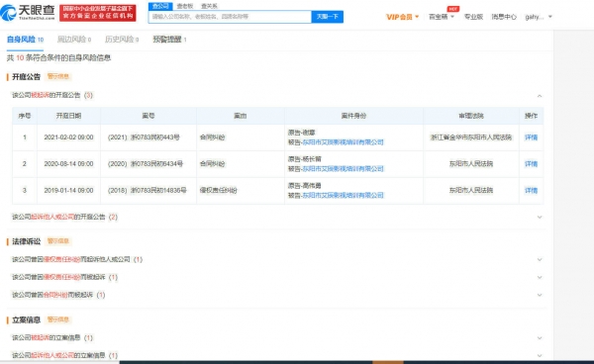594x364 pixels.
Task: Select case number (2018) 浙0783民初14836号
Action: click(x=147, y=190)
